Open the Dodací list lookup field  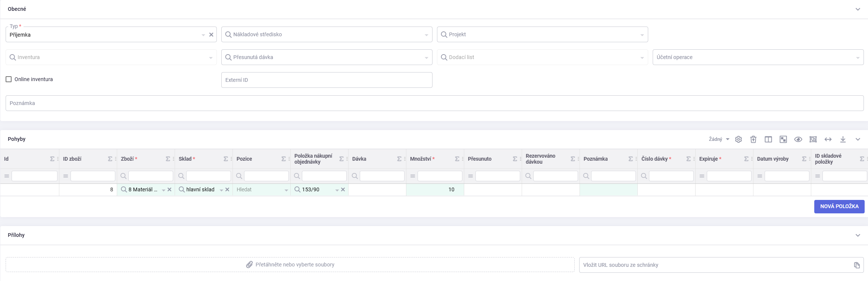(x=543, y=57)
